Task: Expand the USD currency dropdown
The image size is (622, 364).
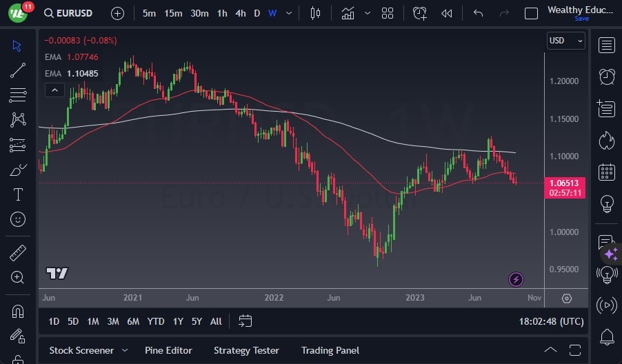Action: click(565, 41)
